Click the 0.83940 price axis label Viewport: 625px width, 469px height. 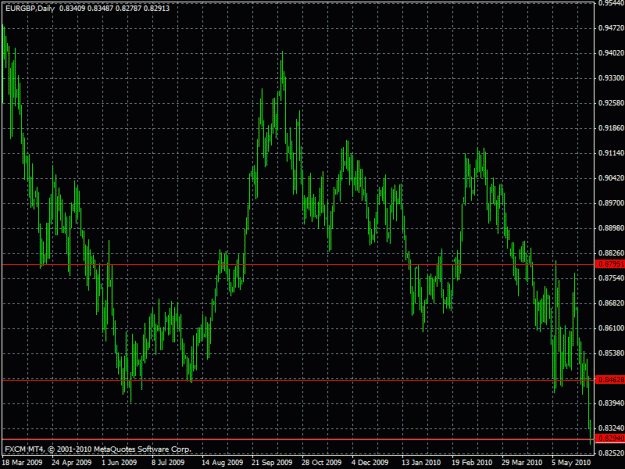[611, 403]
